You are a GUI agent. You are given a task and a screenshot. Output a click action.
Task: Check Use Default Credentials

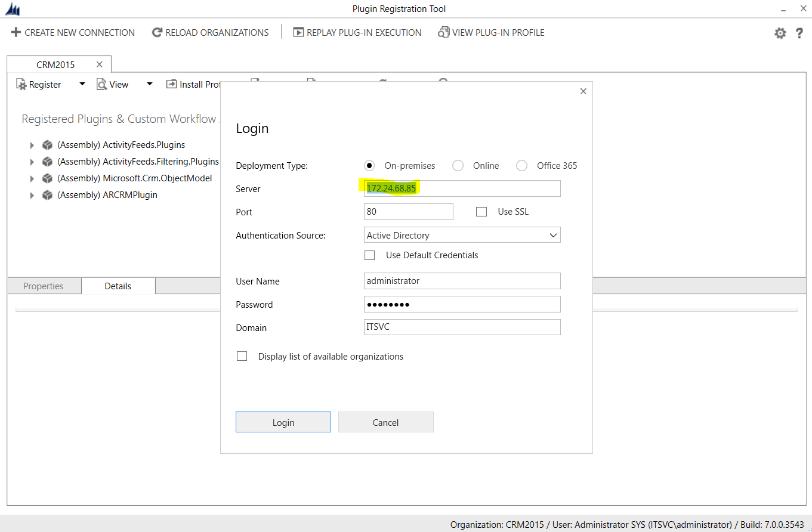[370, 255]
